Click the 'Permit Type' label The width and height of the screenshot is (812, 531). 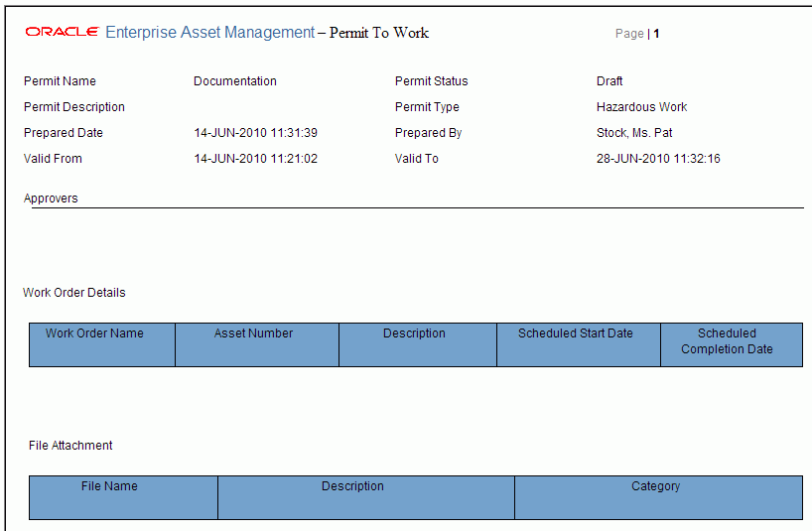coord(427,107)
